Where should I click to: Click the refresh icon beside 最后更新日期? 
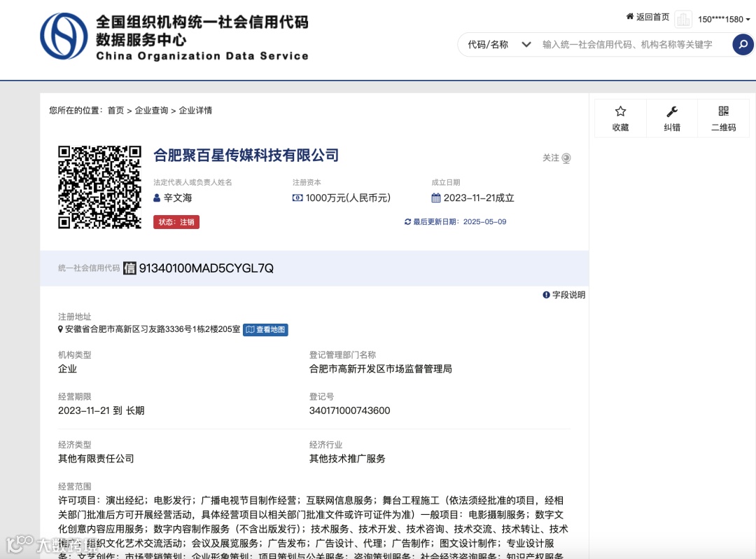pyautogui.click(x=407, y=222)
